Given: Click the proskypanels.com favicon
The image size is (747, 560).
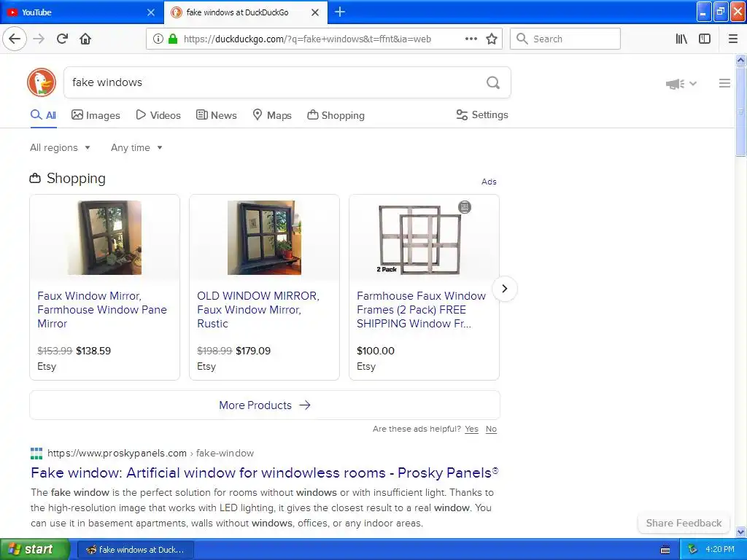Looking at the screenshot, I should click(36, 454).
